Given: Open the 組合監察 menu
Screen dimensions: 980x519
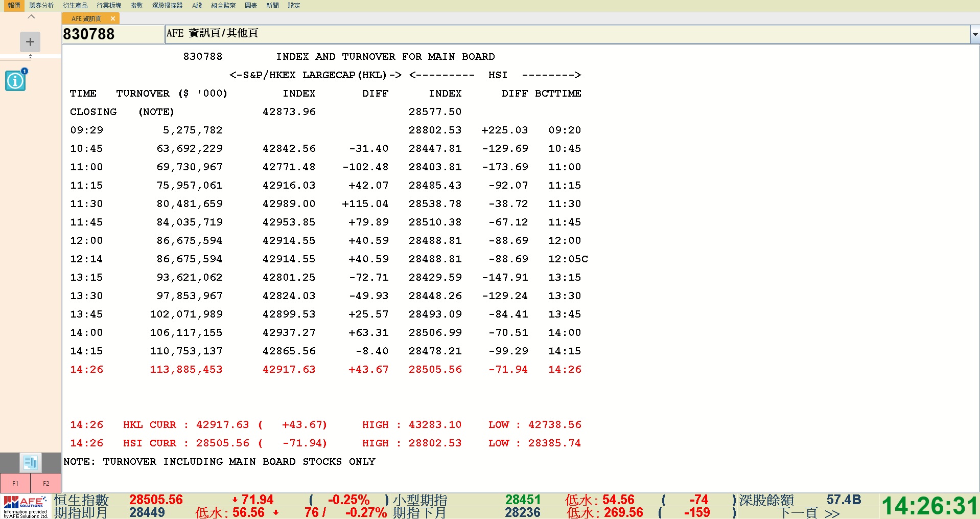Looking at the screenshot, I should tap(223, 6).
